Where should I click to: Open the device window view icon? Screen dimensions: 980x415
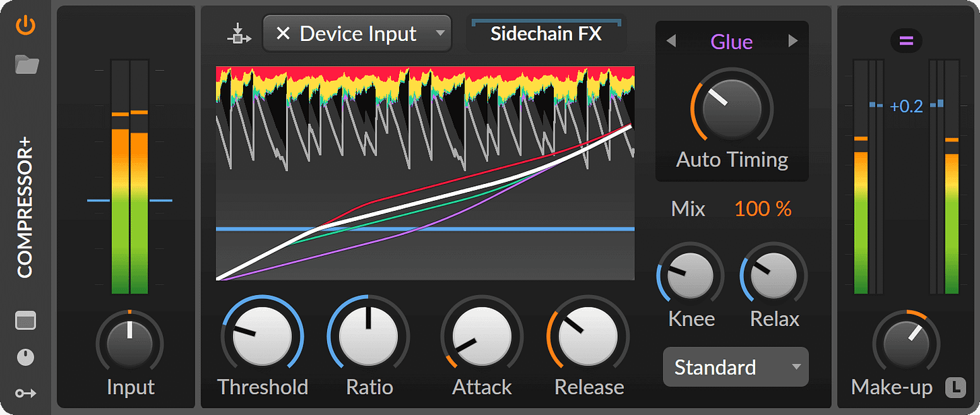pos(26,321)
